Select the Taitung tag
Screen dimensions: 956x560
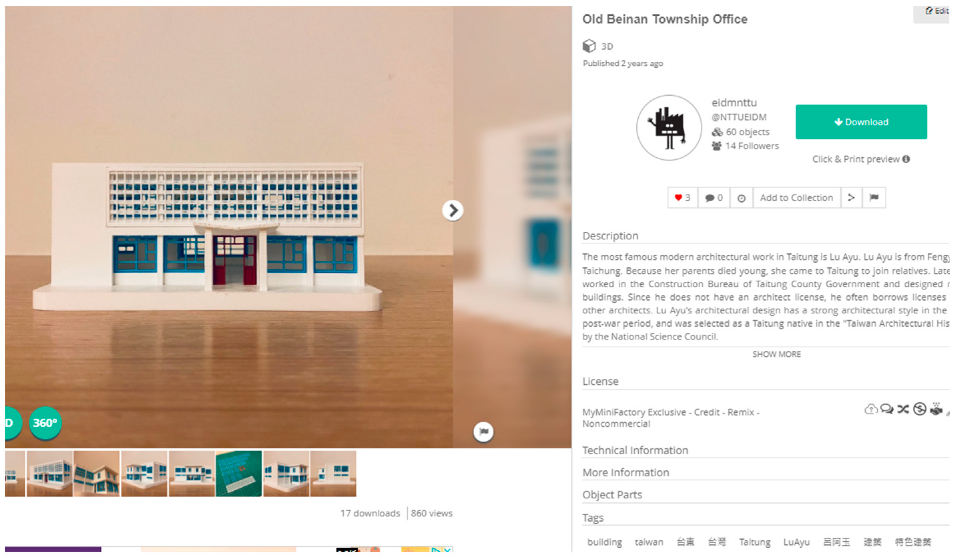tap(754, 542)
